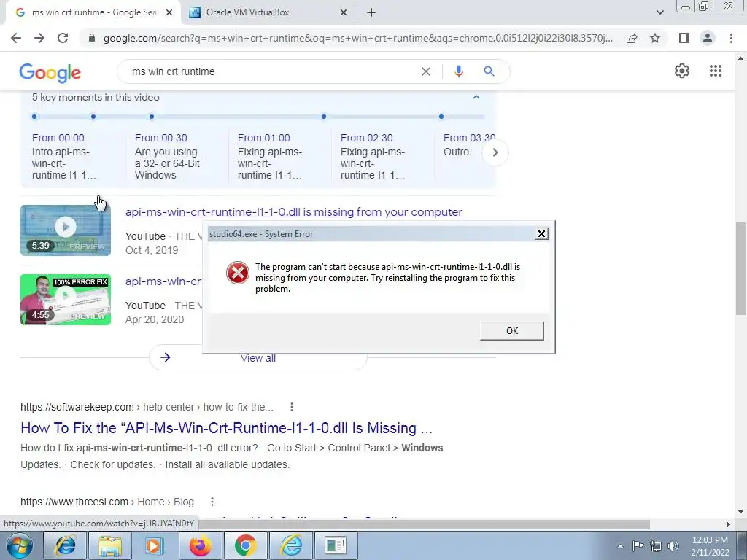Close the studio64.exe System Error dialog
Viewport: 747px width, 560px height.
(541, 234)
